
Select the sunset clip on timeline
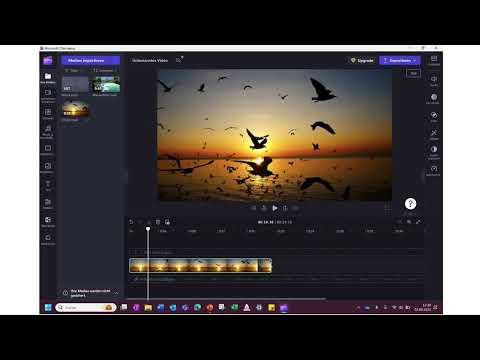[200, 265]
